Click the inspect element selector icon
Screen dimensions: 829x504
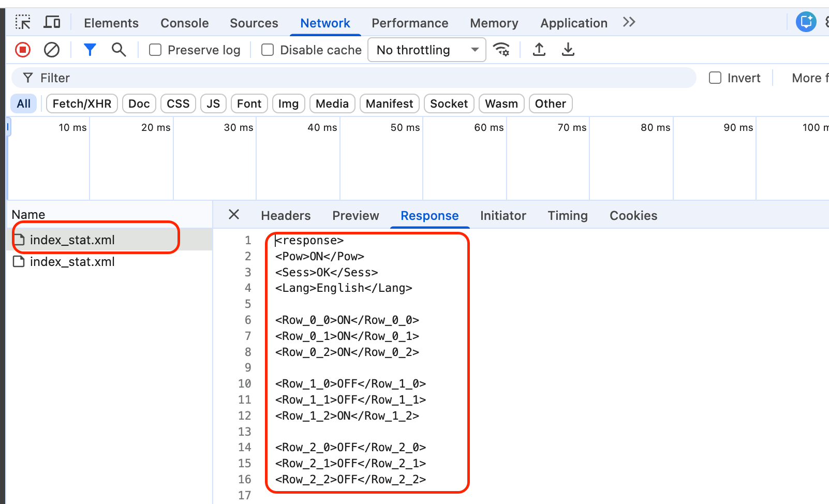[x=23, y=22]
